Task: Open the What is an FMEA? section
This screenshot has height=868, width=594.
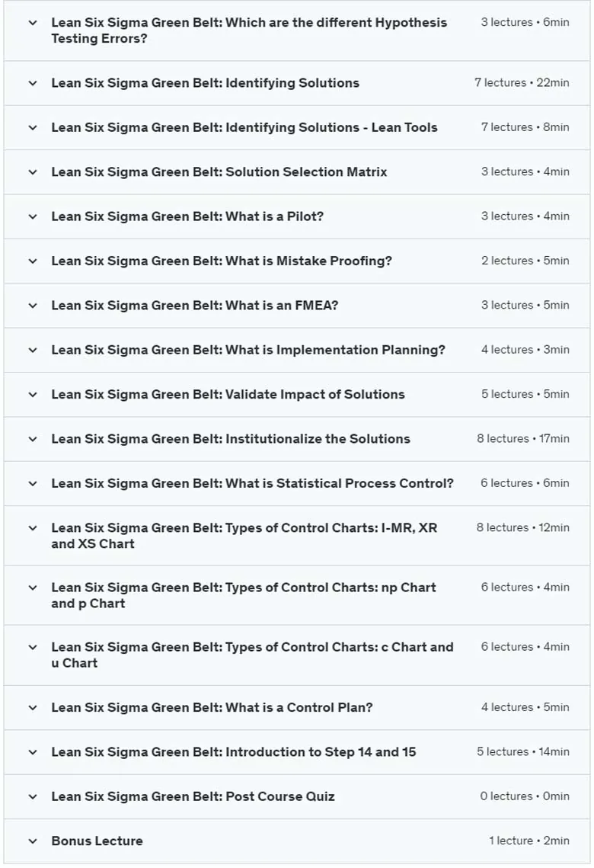Action: 297,306
